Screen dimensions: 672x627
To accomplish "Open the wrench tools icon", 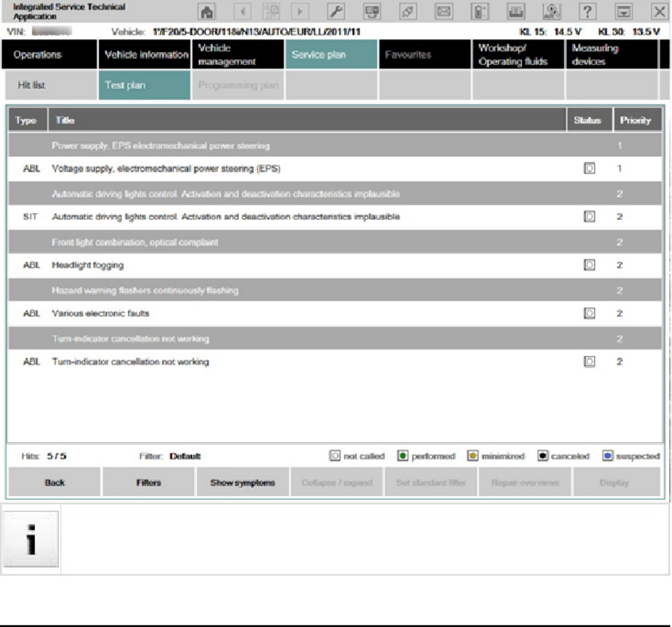I will [x=336, y=12].
